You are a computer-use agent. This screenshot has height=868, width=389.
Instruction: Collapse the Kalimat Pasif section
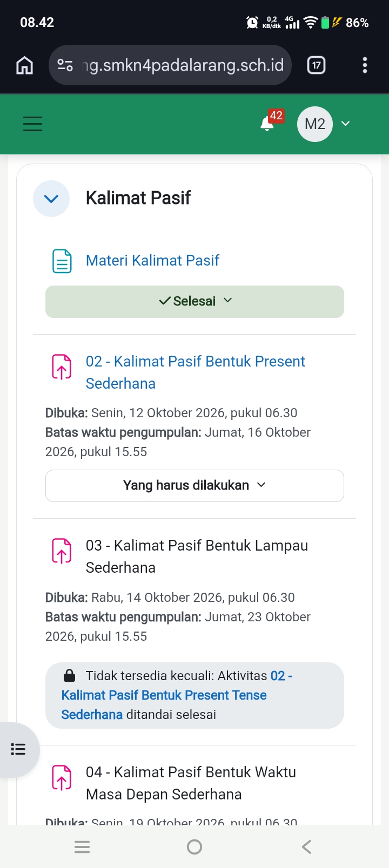tap(51, 199)
